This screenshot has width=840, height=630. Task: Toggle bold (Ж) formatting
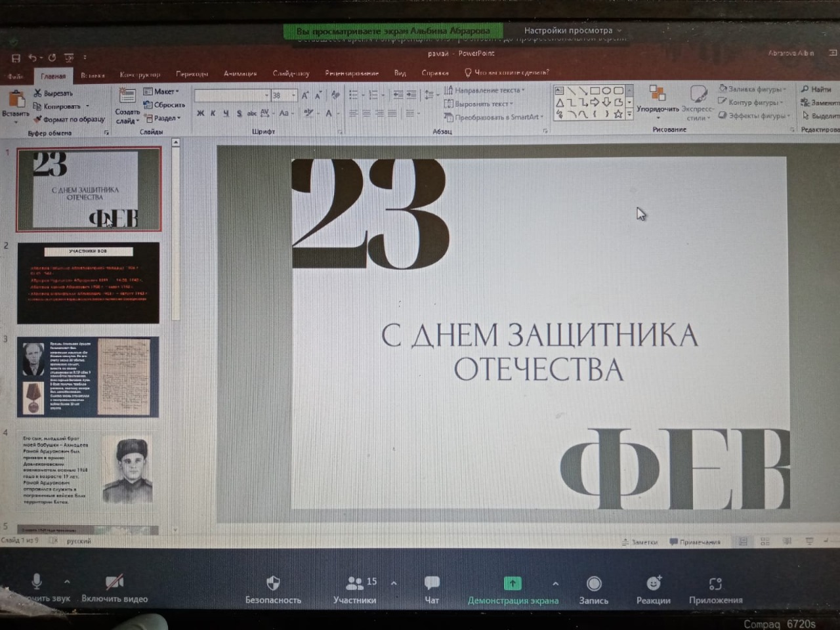(200, 114)
